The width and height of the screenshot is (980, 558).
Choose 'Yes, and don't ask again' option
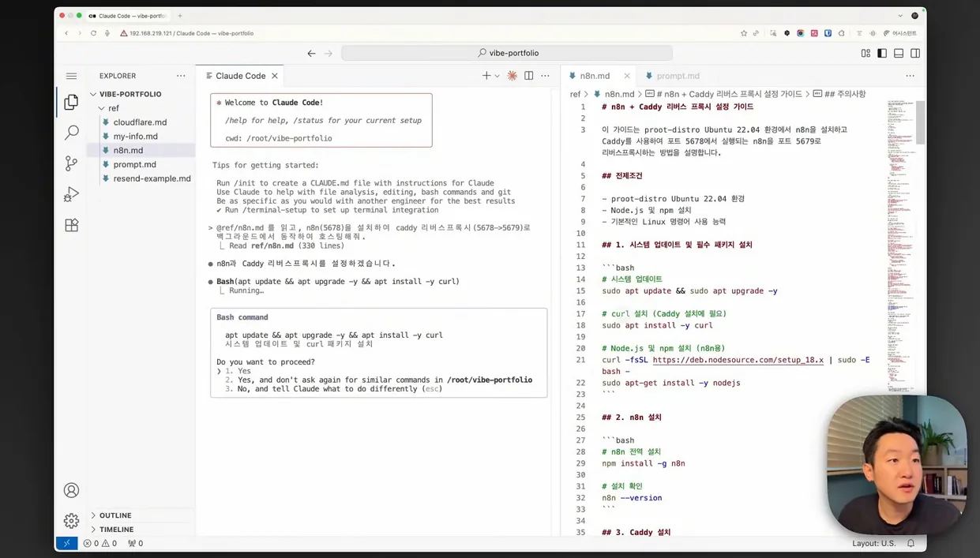pyautogui.click(x=378, y=380)
